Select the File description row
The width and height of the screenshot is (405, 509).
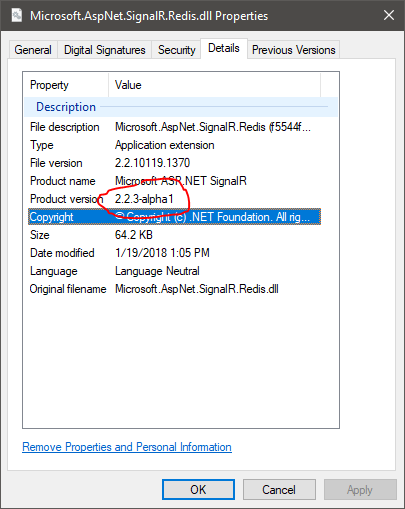(174, 127)
